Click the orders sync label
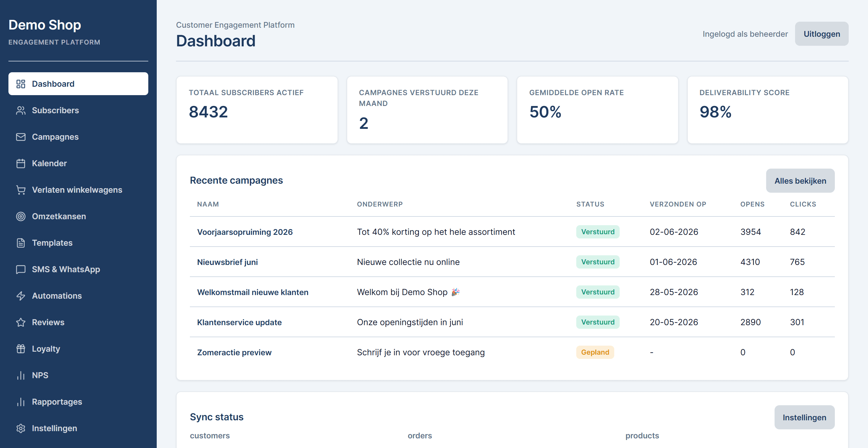 click(420, 436)
